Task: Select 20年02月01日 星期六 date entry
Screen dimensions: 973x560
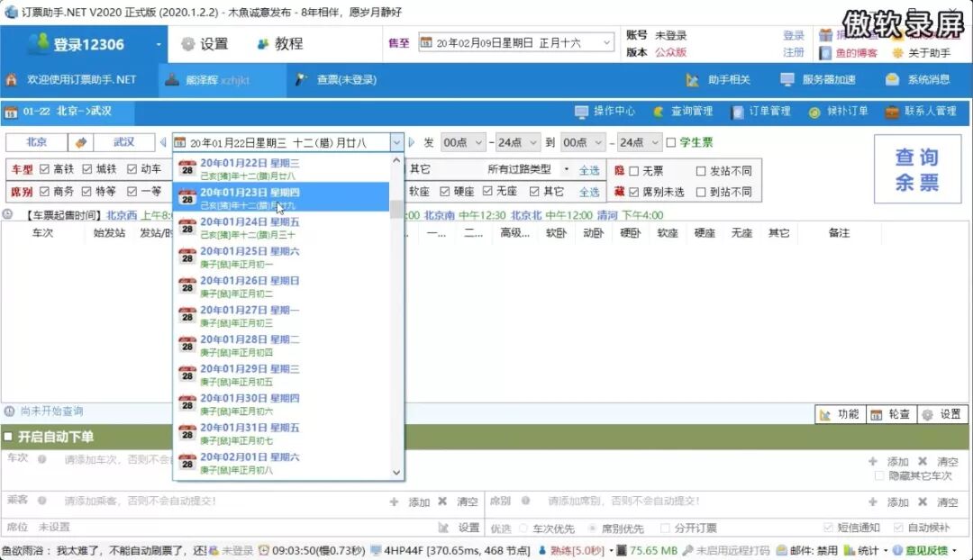Action: (282, 462)
